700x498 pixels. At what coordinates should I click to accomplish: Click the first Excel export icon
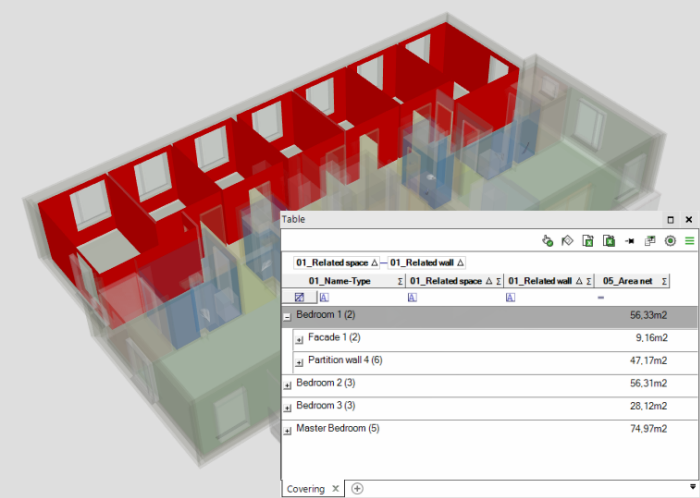588,241
